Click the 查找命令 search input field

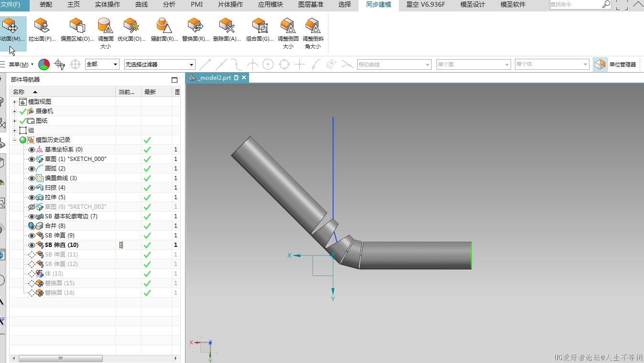(575, 5)
